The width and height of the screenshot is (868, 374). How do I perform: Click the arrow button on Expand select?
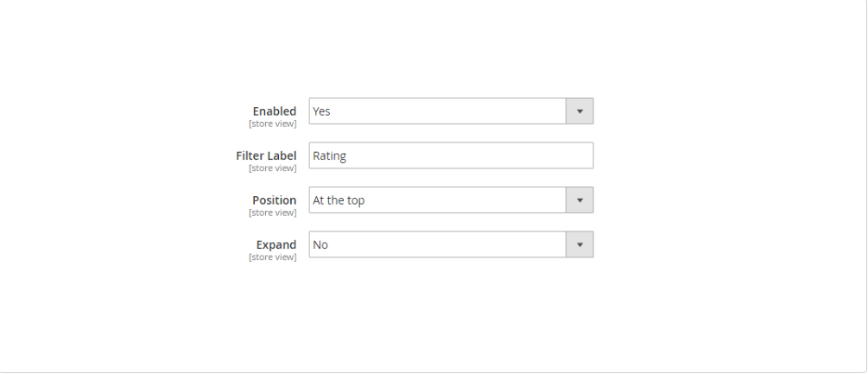point(580,244)
